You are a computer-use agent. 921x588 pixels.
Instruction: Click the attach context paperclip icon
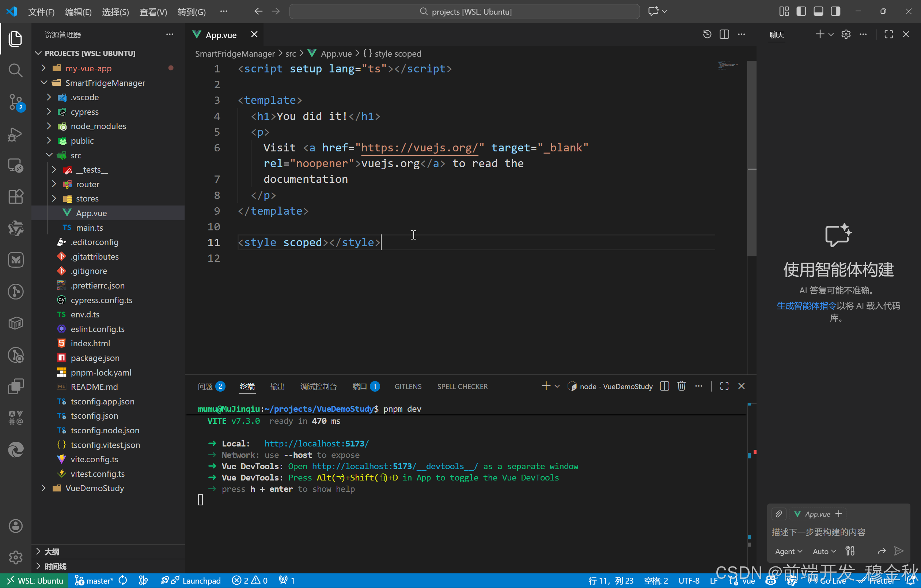click(778, 514)
